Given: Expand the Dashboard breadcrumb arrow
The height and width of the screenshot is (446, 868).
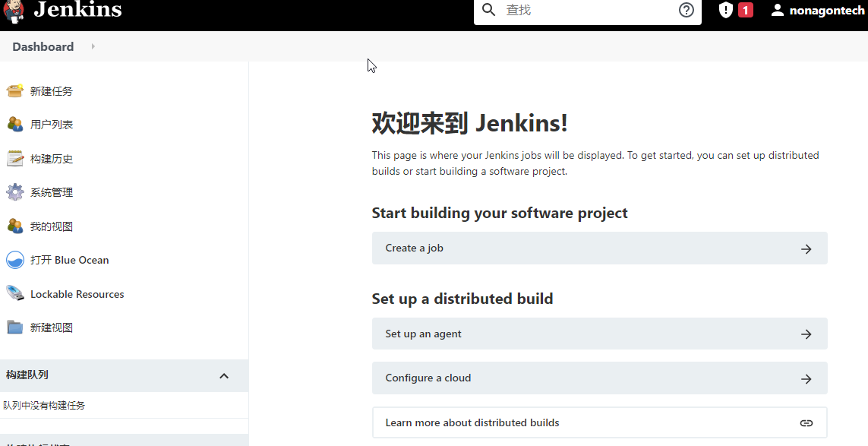Looking at the screenshot, I should 93,46.
